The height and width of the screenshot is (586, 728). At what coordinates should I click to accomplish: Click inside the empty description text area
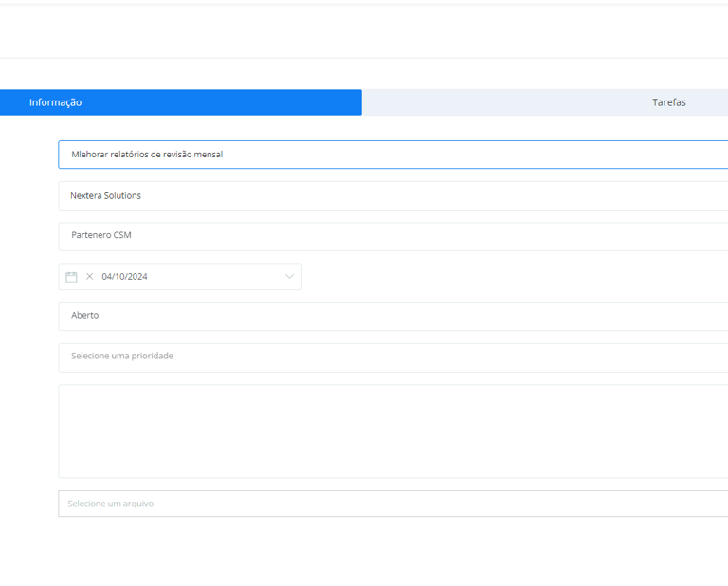click(x=392, y=430)
